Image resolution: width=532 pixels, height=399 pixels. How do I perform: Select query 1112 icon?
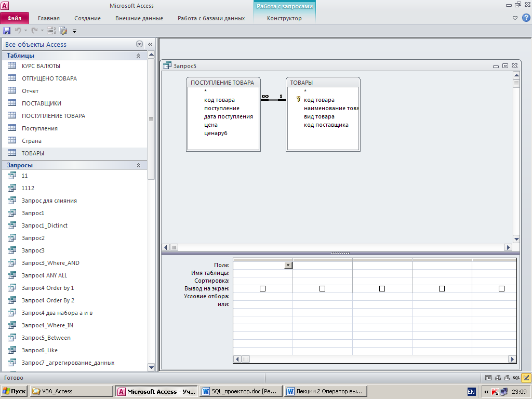pyautogui.click(x=12, y=188)
